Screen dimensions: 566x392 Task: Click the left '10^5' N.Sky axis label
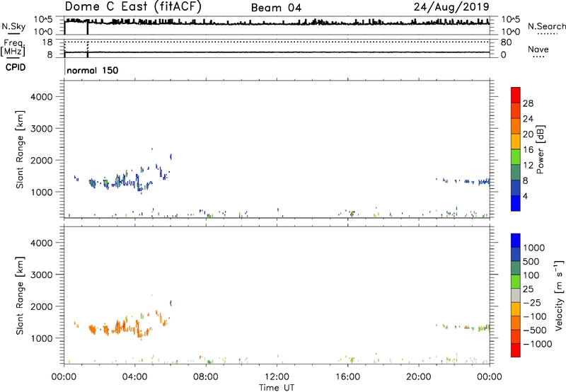[x=43, y=19]
